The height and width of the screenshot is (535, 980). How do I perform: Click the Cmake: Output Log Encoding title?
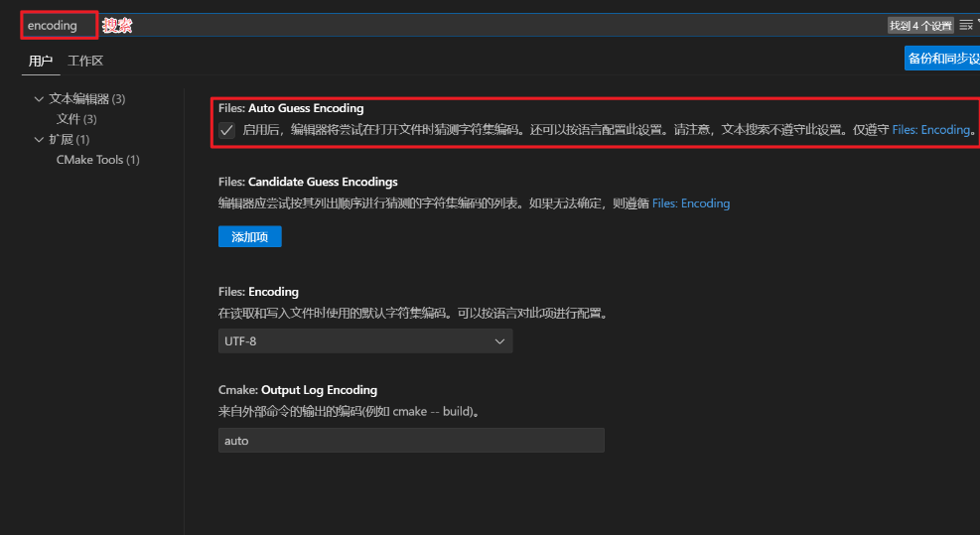coord(298,390)
